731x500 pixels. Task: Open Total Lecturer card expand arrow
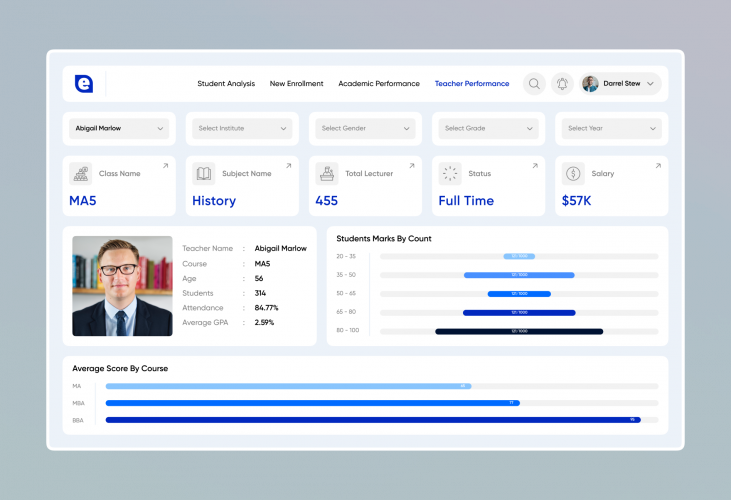click(x=412, y=166)
